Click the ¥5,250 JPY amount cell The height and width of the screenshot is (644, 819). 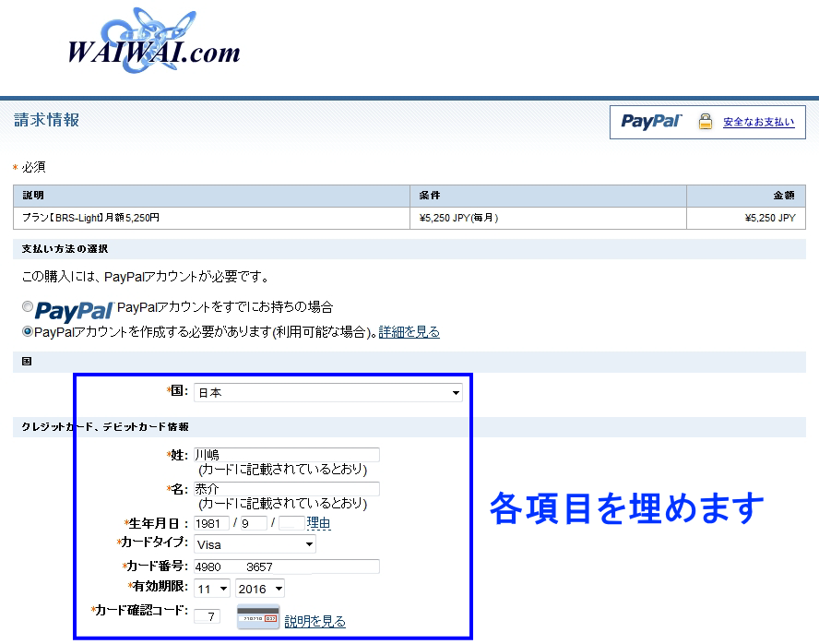(x=746, y=218)
